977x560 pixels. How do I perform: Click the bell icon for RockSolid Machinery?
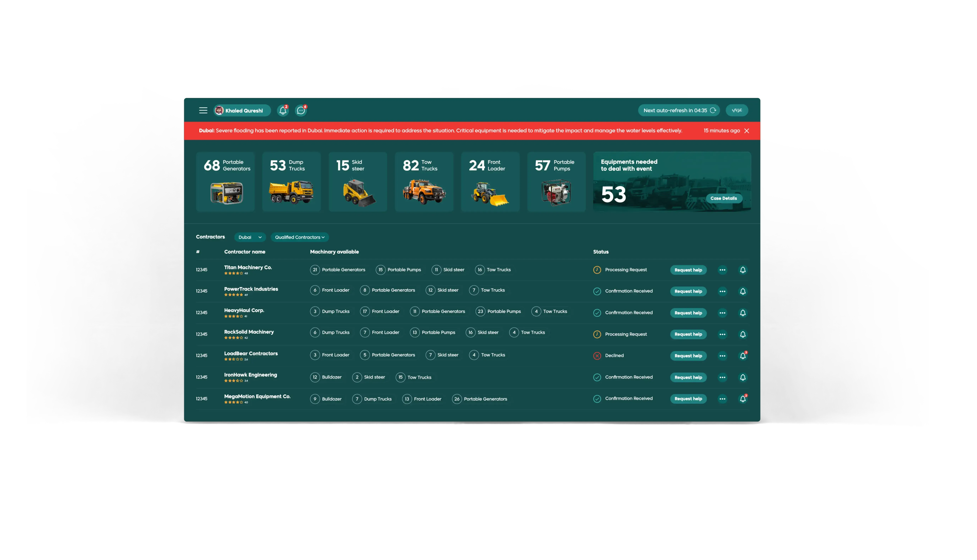click(743, 334)
